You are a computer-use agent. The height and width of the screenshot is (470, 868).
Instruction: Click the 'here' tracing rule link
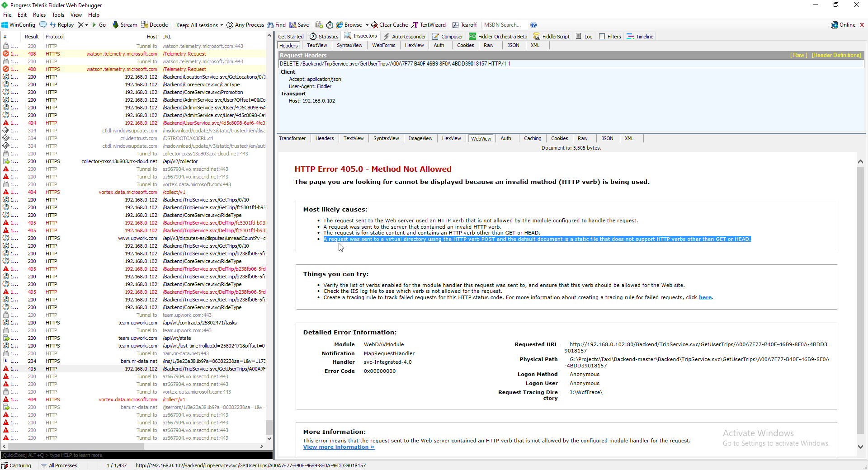point(705,297)
